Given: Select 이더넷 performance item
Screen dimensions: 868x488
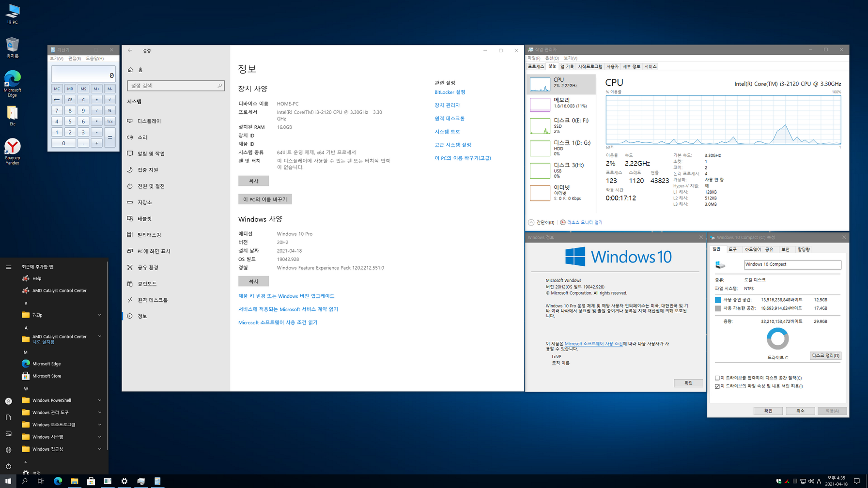Looking at the screenshot, I should tap(561, 193).
